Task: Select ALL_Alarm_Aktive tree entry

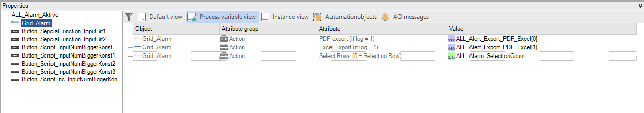Action: pos(35,15)
